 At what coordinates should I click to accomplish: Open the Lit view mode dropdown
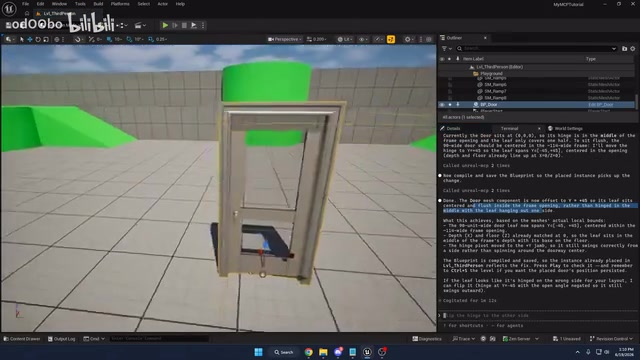pyautogui.click(x=345, y=40)
